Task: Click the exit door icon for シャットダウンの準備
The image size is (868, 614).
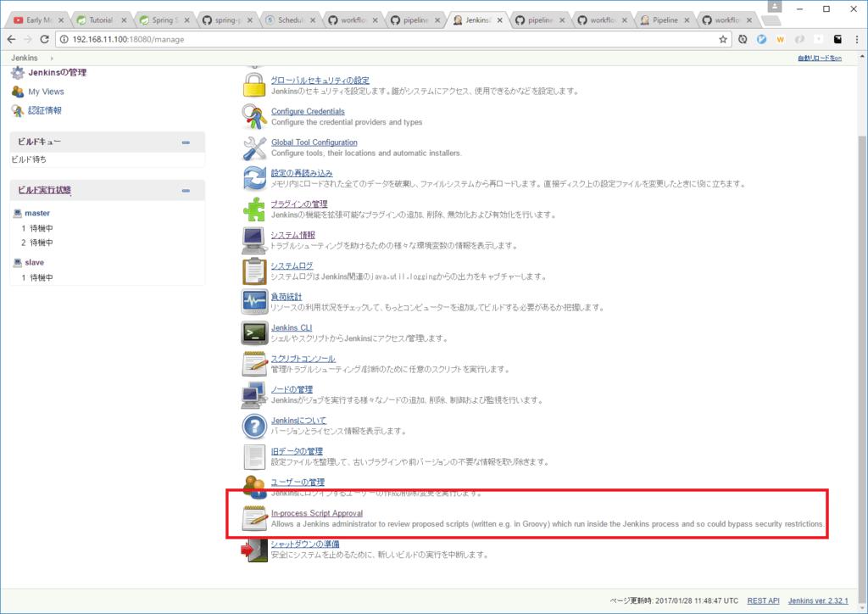Action: pos(254,550)
